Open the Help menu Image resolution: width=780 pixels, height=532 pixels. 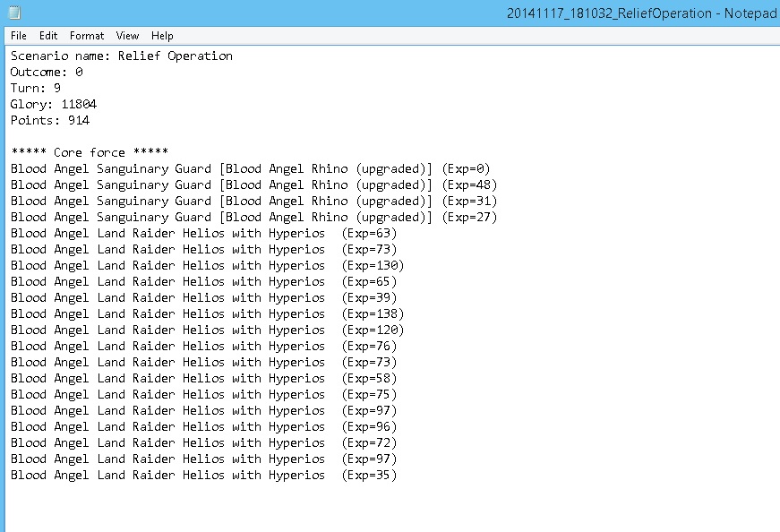click(162, 36)
